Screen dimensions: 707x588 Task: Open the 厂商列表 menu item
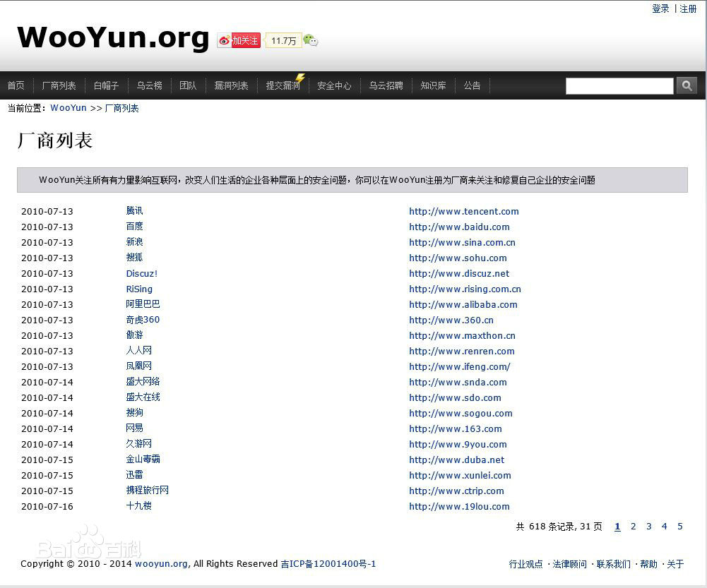(59, 85)
